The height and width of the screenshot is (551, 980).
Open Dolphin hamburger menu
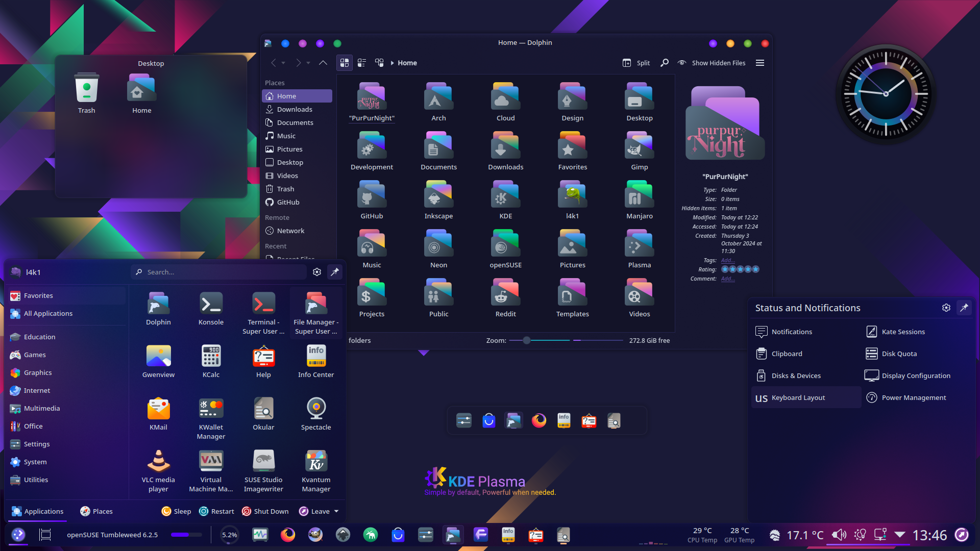click(760, 63)
